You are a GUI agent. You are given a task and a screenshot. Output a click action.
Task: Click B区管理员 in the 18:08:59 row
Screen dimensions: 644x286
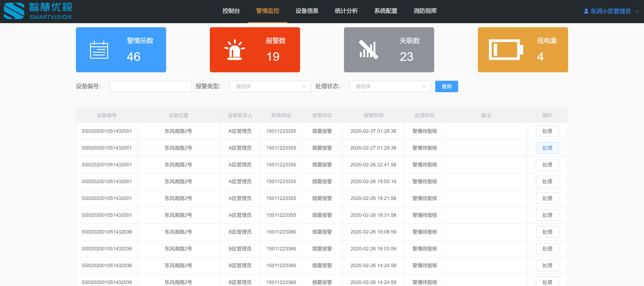pos(240,232)
